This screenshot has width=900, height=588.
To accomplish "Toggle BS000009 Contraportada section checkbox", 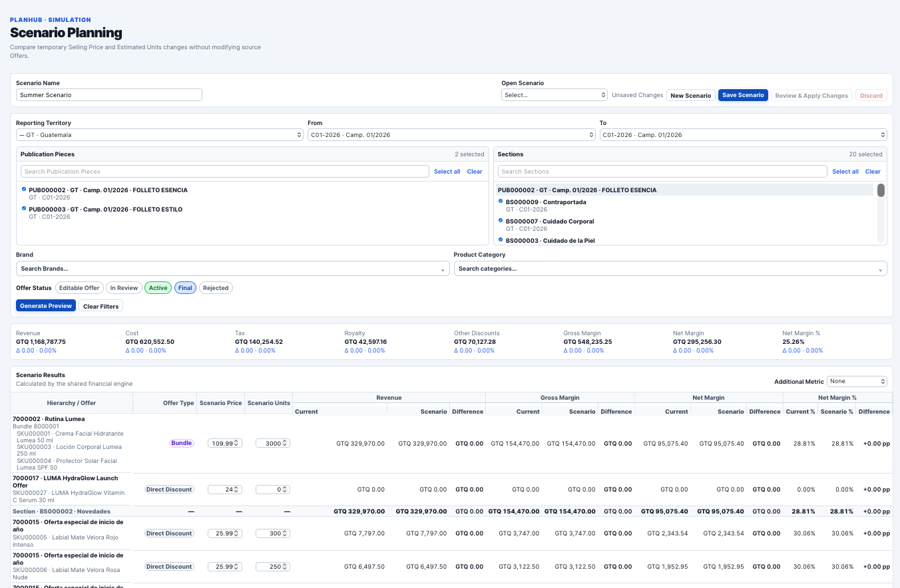I will coord(501,202).
